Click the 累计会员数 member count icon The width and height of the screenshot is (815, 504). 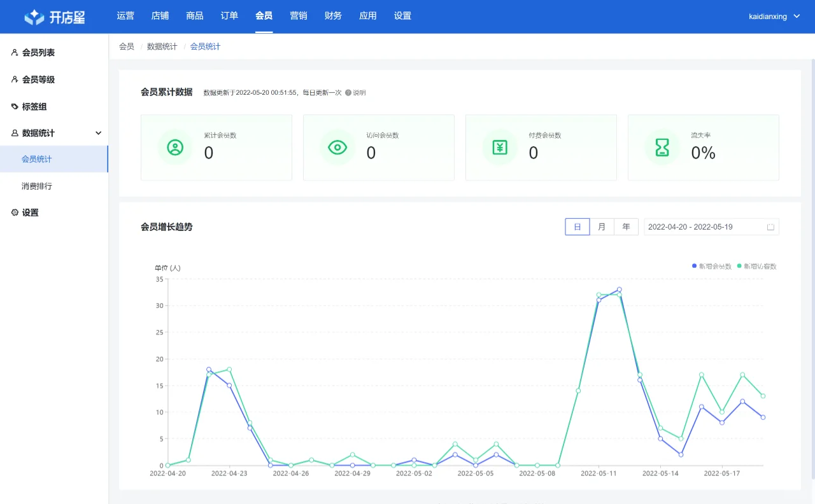pyautogui.click(x=175, y=147)
